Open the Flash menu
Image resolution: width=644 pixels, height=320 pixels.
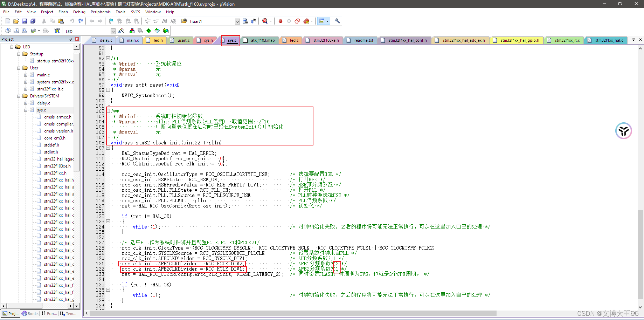tap(63, 12)
